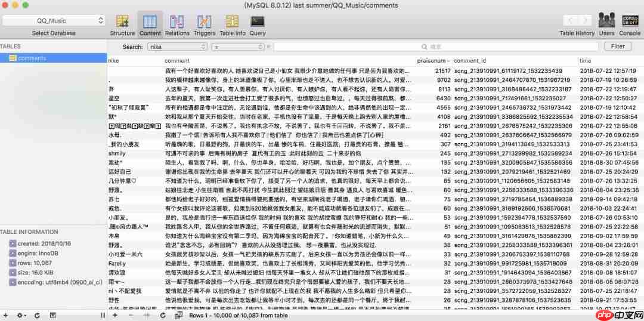644x321 pixels.
Task: Reload the table content
Action: pyautogui.click(x=163, y=315)
